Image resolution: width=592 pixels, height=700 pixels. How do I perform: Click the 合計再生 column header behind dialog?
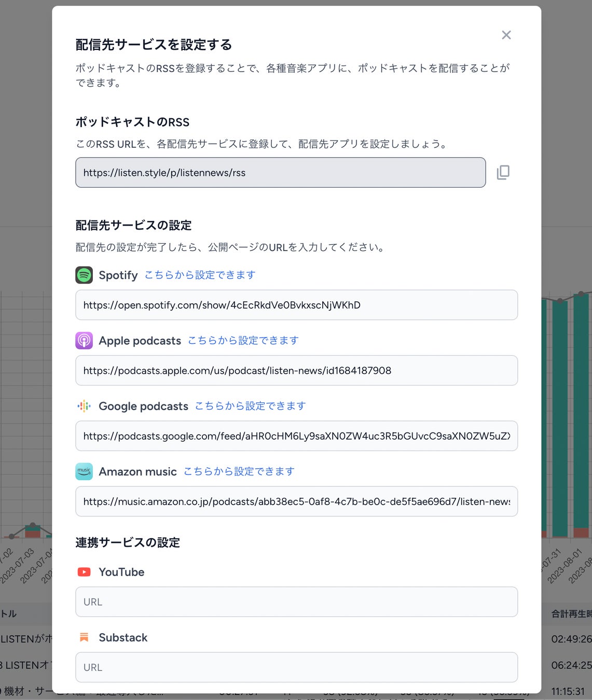point(571,613)
